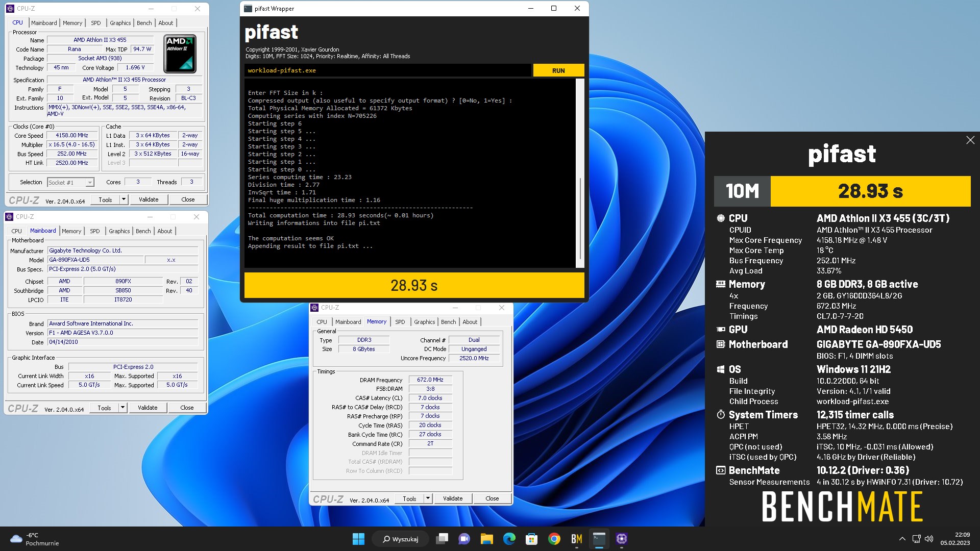Open Task View from the taskbar

pos(442,539)
